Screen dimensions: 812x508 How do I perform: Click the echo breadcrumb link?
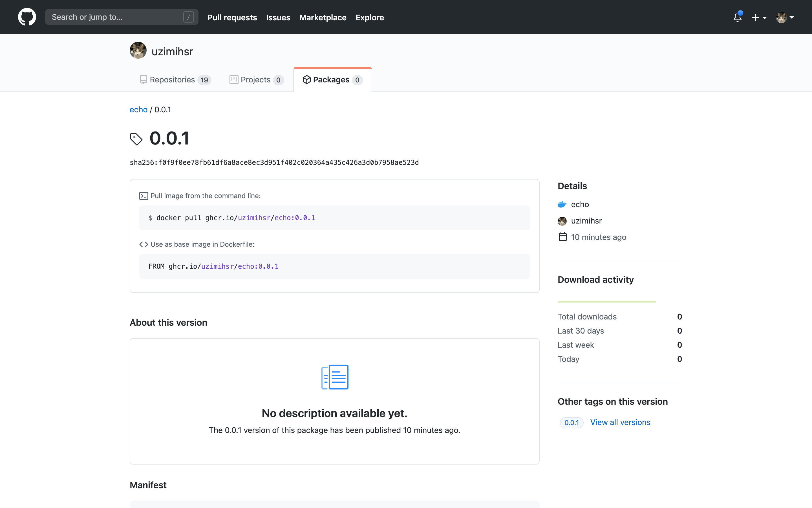139,110
